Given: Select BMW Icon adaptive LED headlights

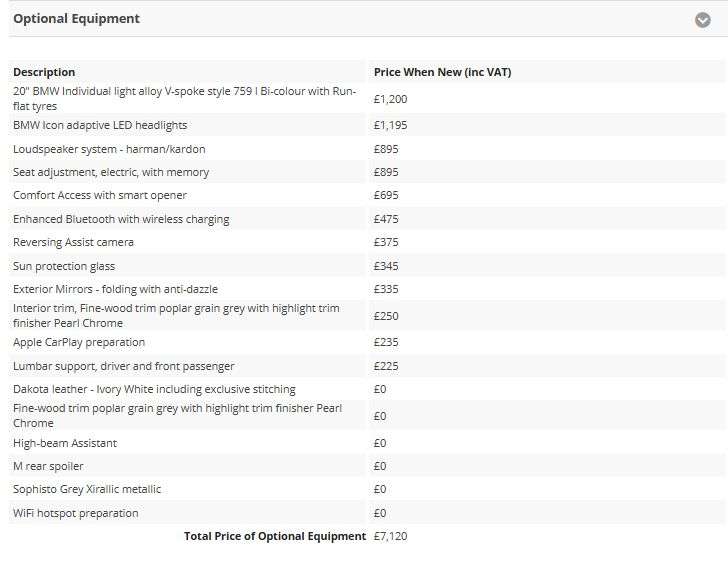Looking at the screenshot, I should pos(100,126).
